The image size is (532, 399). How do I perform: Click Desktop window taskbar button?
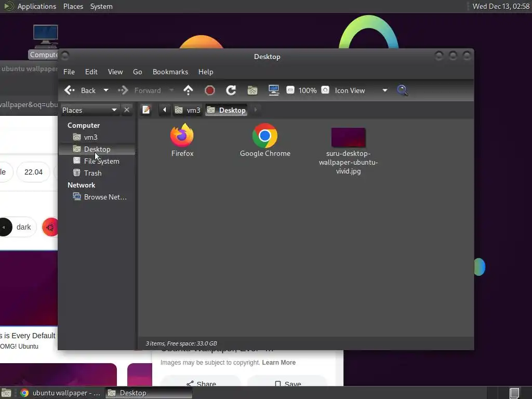pos(149,393)
